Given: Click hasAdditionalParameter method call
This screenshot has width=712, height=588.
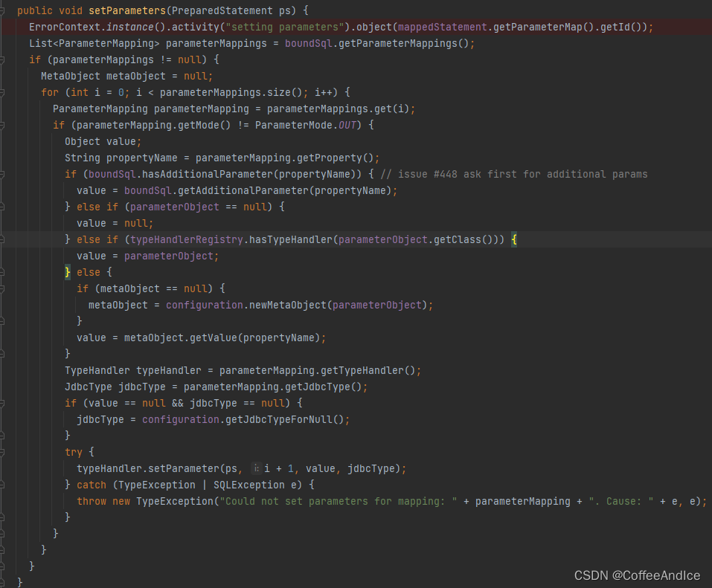Looking at the screenshot, I should click(x=207, y=174).
